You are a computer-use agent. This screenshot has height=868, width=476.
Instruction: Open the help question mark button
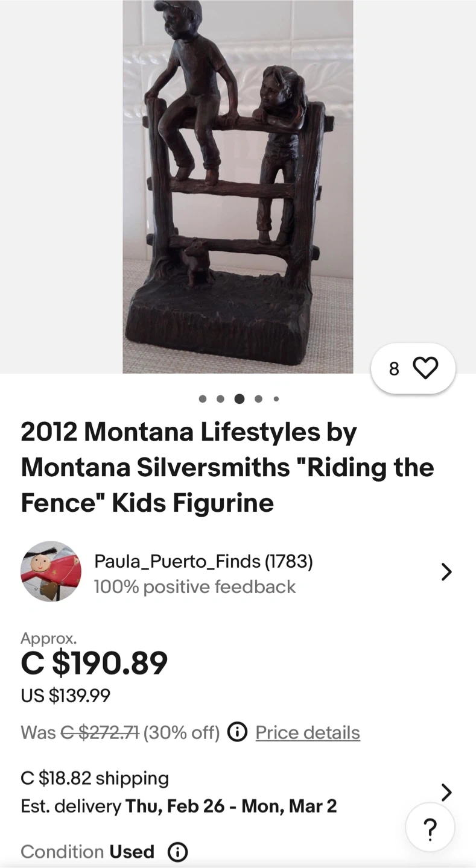(x=430, y=829)
